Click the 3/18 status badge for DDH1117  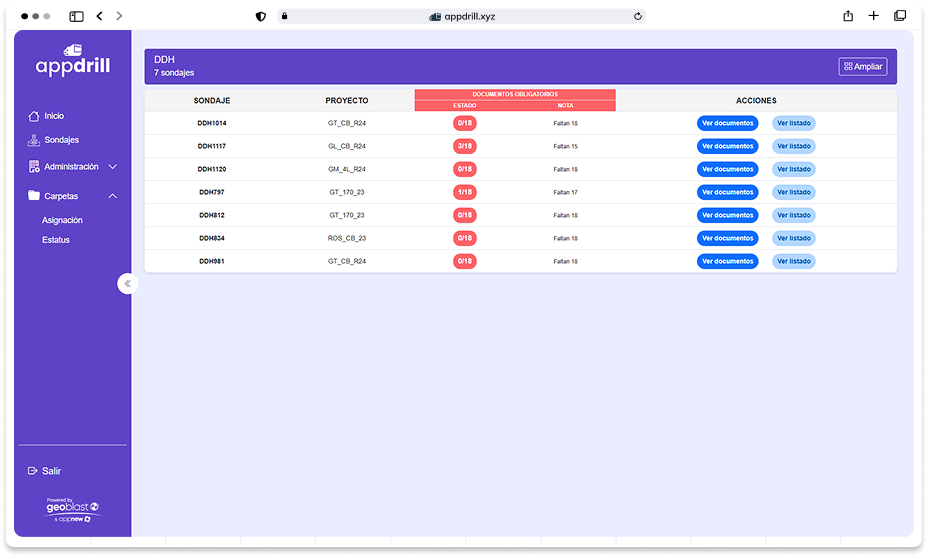click(x=464, y=146)
